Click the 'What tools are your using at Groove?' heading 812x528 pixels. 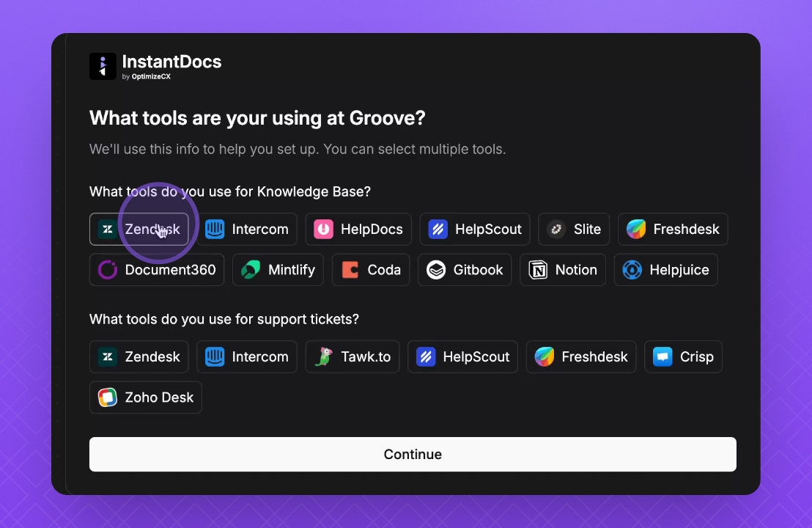[257, 118]
